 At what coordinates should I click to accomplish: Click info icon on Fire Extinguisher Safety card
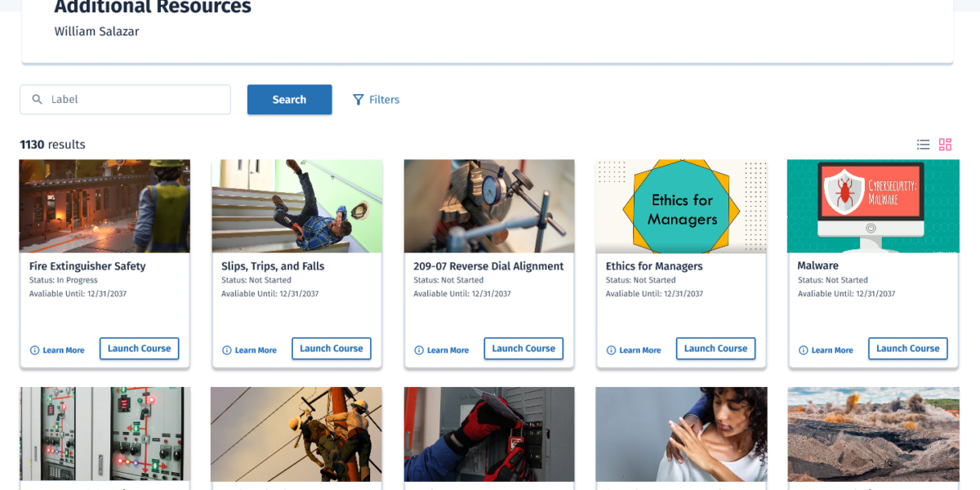34,350
